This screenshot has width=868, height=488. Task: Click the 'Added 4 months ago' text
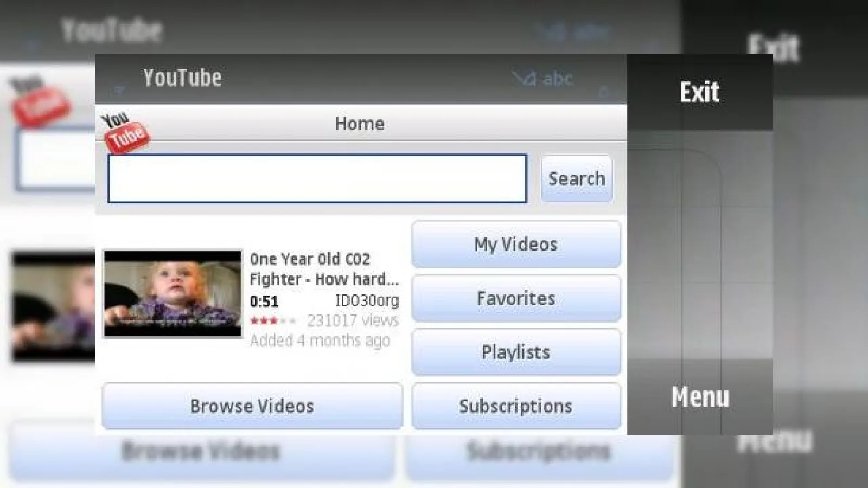click(x=320, y=341)
